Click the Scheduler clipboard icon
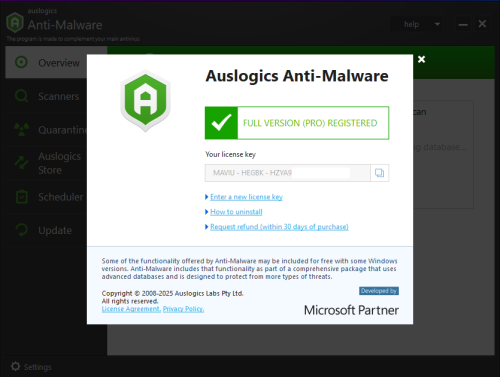This screenshot has height=377, width=500. [x=22, y=197]
